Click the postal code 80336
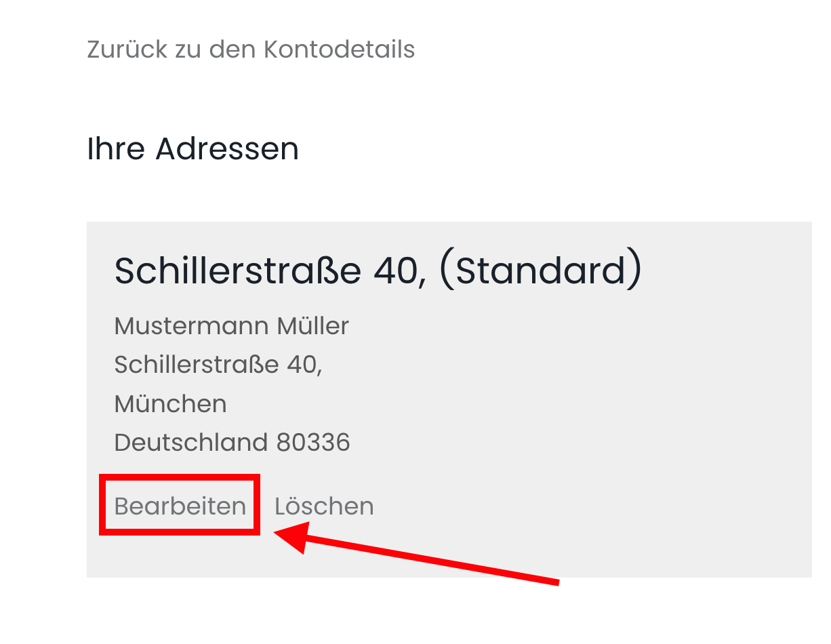Screen dimensions: 831x644 [x=313, y=443]
